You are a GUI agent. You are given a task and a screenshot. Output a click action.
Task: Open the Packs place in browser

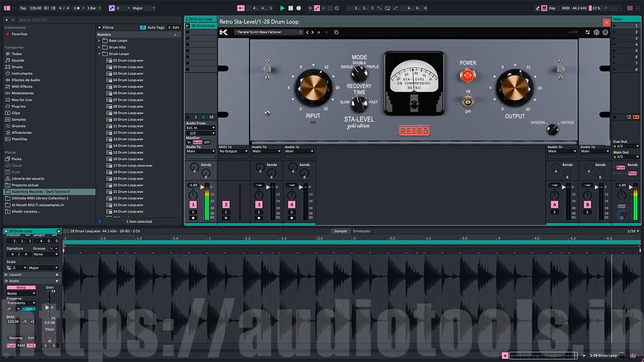coord(16,159)
